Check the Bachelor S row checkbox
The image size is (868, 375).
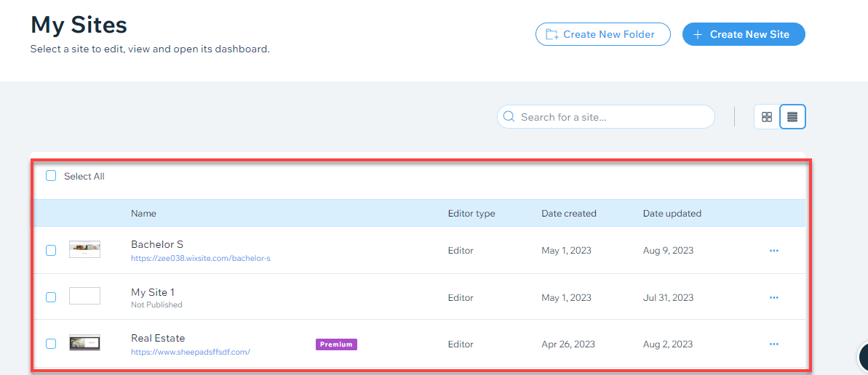click(x=51, y=251)
